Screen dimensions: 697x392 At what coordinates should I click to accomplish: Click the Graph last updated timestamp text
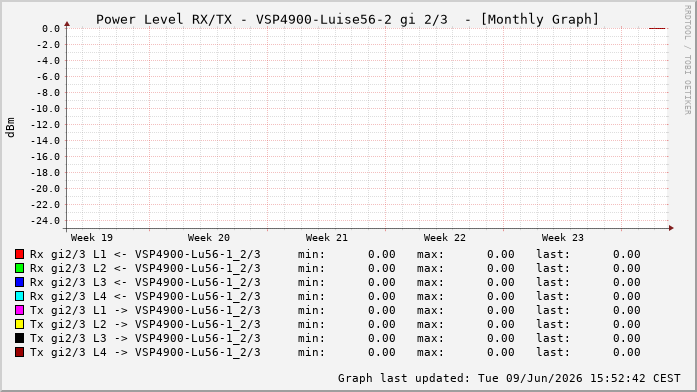tap(509, 378)
